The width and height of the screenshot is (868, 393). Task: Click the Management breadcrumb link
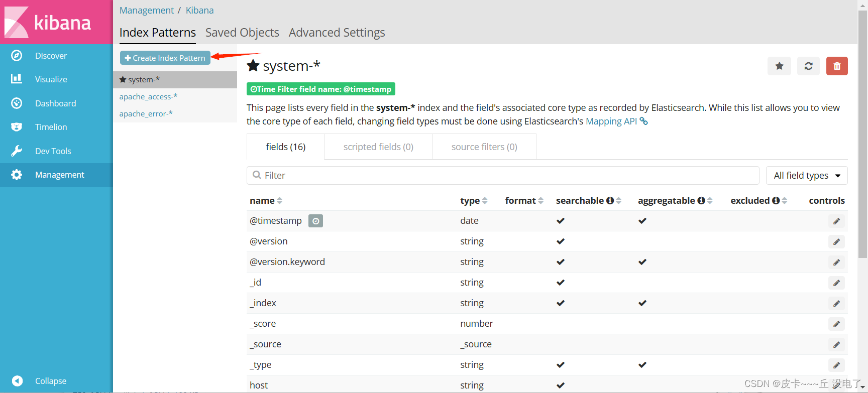pyautogui.click(x=146, y=10)
